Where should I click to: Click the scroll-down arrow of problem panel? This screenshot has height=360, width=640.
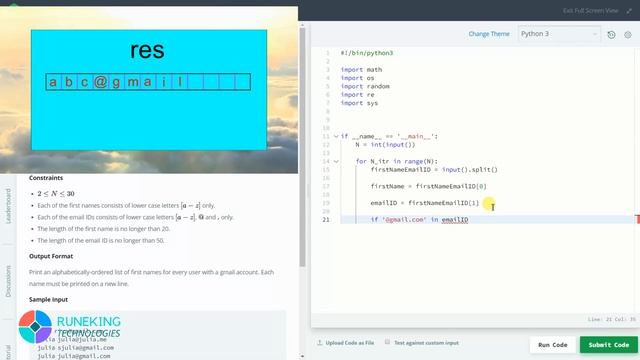pyautogui.click(x=302, y=356)
